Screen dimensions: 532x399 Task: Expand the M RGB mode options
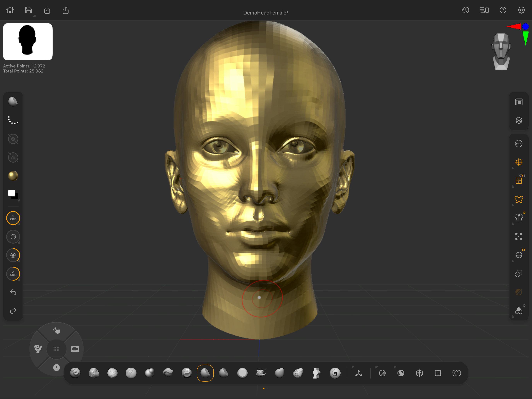point(19,224)
